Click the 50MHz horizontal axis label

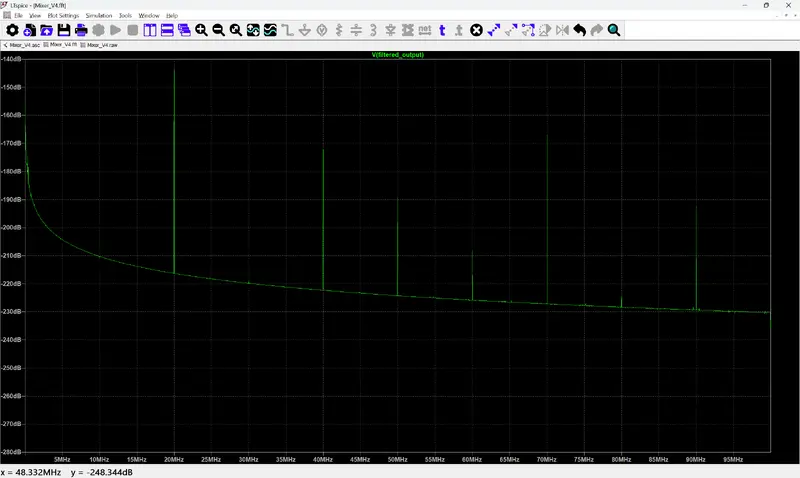coord(397,460)
